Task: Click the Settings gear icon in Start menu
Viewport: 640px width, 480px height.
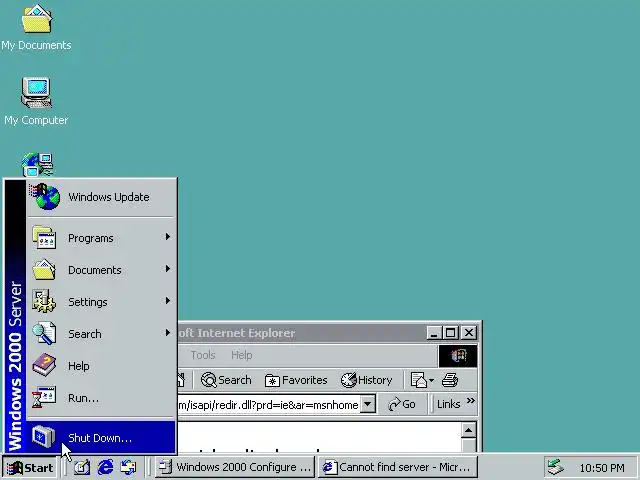Action: click(x=44, y=302)
